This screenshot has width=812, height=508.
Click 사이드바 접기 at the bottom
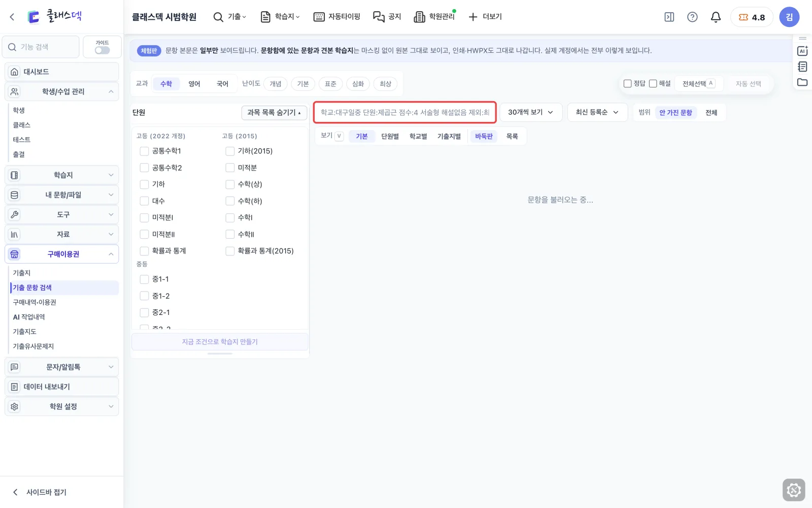(40, 492)
